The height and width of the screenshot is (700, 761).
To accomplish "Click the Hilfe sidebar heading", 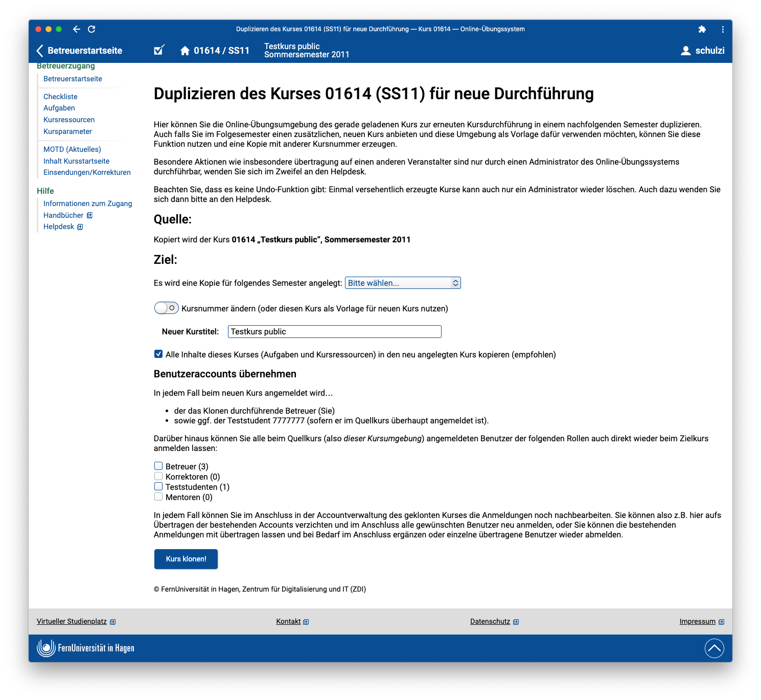I will pyautogui.click(x=45, y=191).
